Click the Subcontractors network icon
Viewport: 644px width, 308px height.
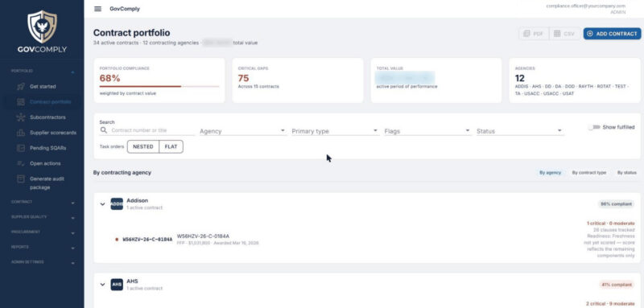click(x=21, y=117)
